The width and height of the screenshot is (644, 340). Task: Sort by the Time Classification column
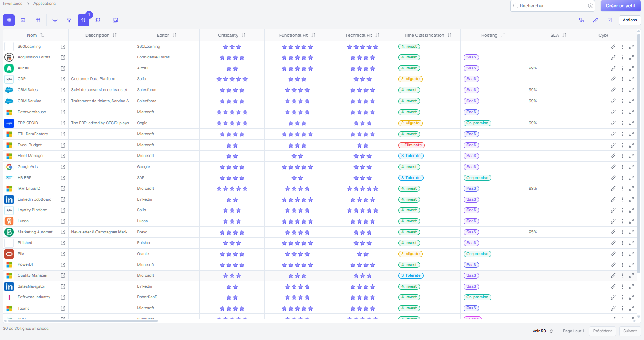(449, 35)
